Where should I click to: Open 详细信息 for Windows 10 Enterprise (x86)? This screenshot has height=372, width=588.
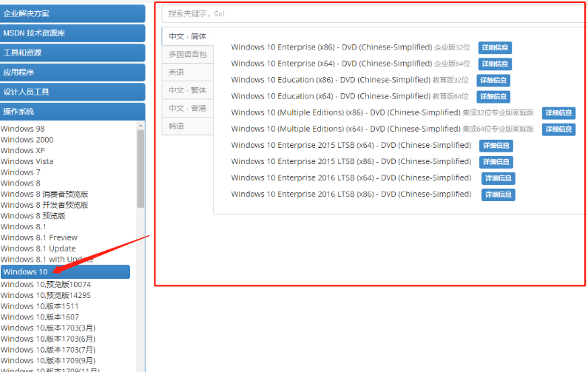[494, 47]
